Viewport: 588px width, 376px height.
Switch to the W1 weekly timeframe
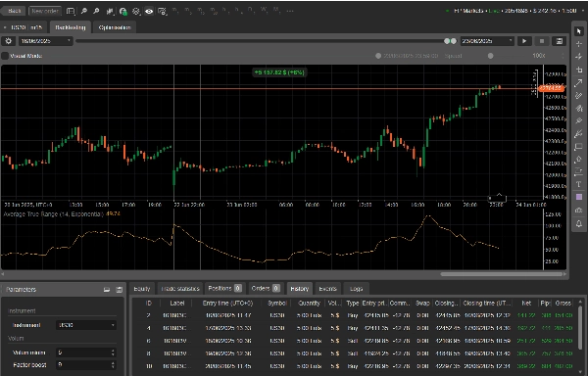click(x=264, y=11)
